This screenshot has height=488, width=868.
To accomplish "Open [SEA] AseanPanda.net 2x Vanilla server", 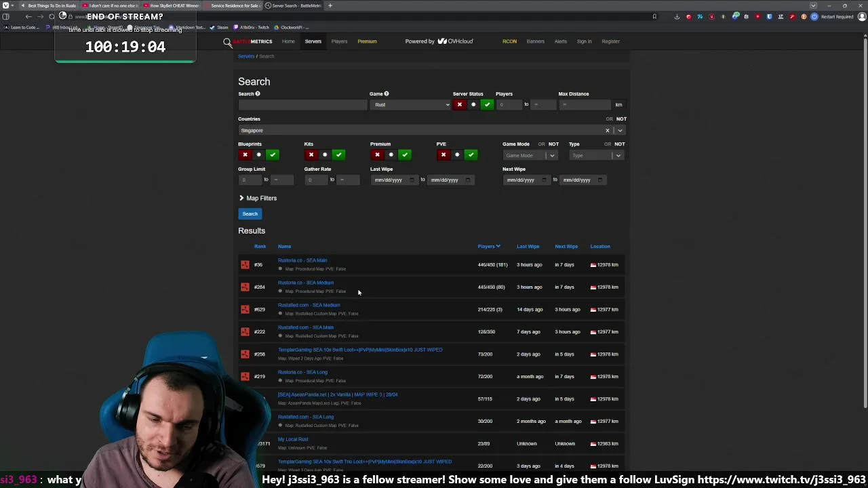I will point(338,394).
